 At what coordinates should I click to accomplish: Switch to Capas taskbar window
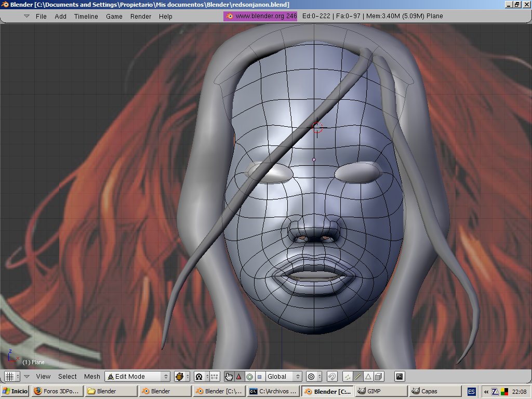pos(435,391)
